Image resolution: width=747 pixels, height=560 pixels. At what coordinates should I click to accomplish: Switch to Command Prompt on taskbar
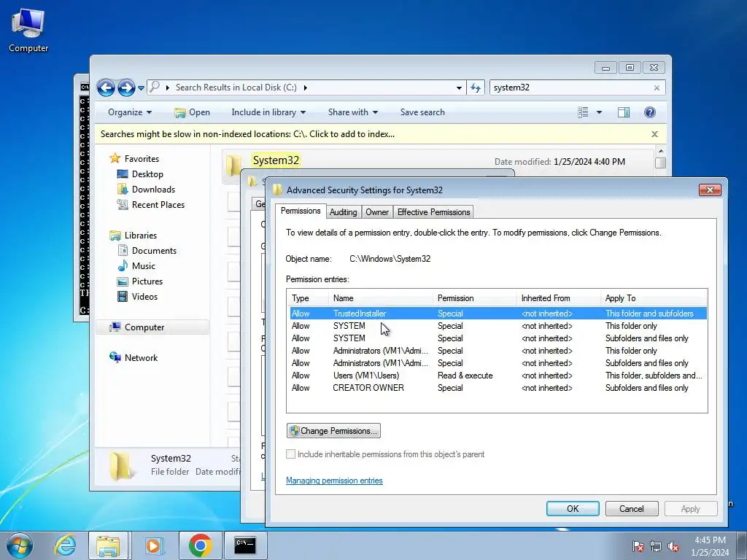point(245,545)
